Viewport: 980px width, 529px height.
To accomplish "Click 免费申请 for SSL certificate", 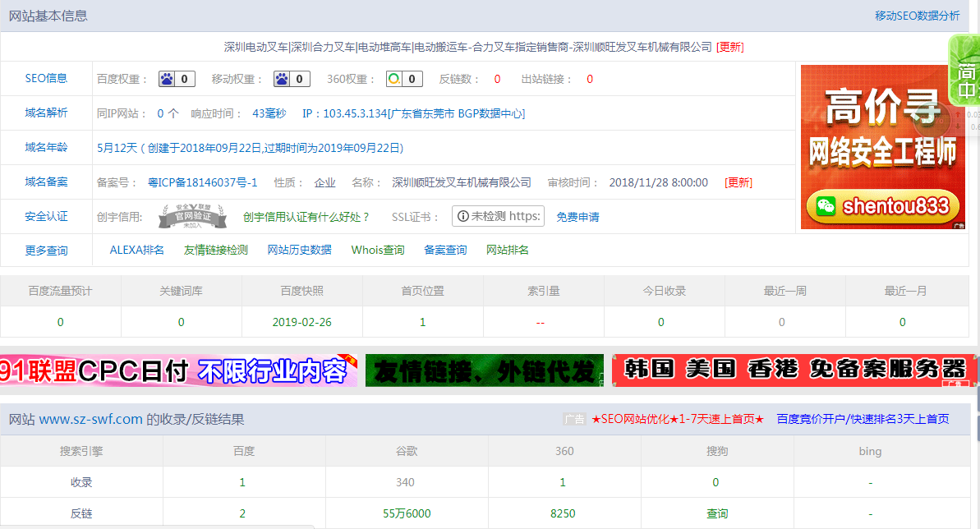I will coord(577,217).
